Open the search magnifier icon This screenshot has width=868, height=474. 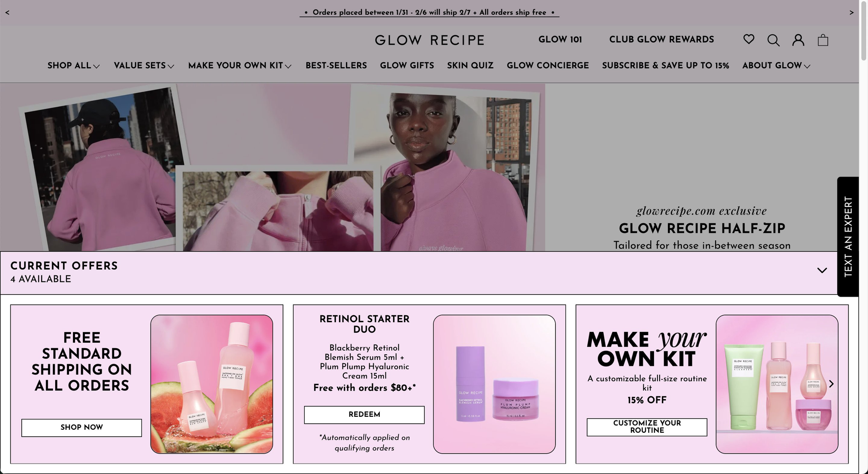[773, 40]
